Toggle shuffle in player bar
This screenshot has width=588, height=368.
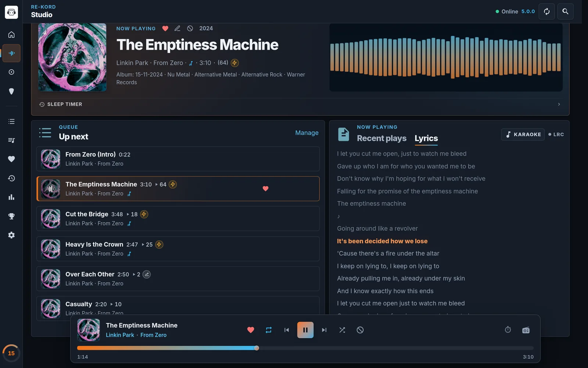pos(342,330)
